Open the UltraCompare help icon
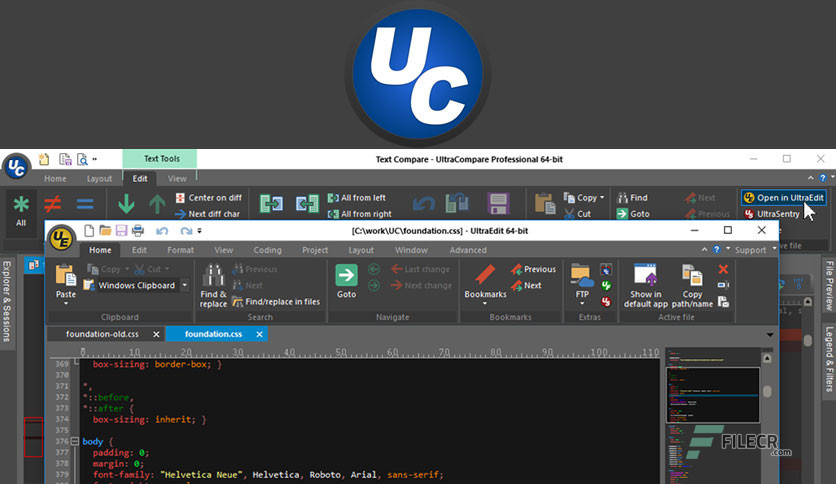Viewport: 836px width, 484px height. point(823,178)
